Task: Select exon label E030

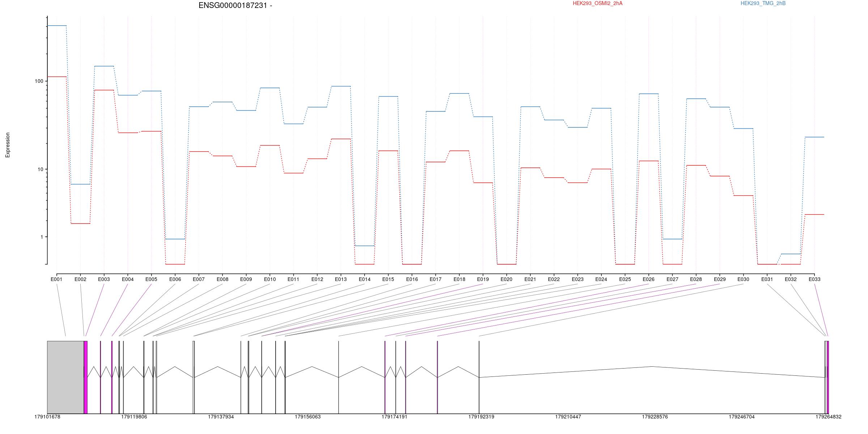Action: pyautogui.click(x=743, y=279)
